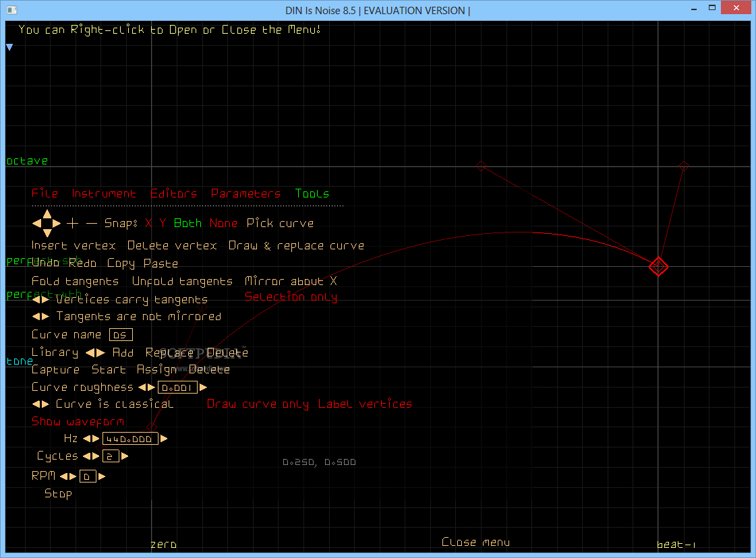Click the DIN Is Noise title bar app icon
The image size is (756, 558).
click(11, 9)
